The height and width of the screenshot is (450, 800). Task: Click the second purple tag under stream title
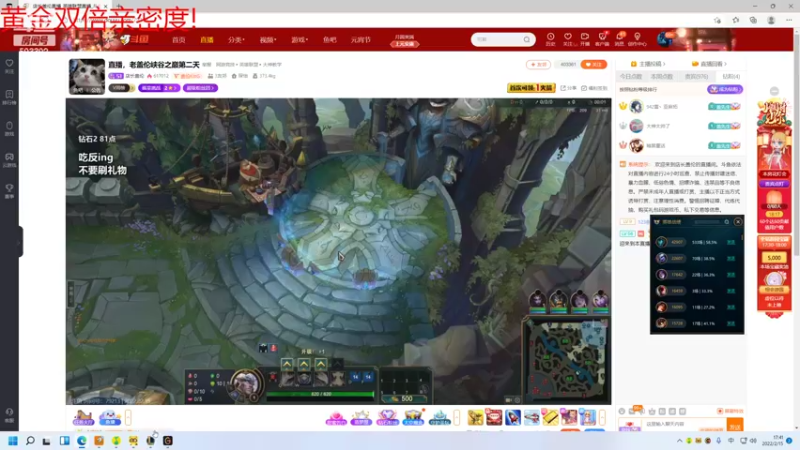coord(200,88)
